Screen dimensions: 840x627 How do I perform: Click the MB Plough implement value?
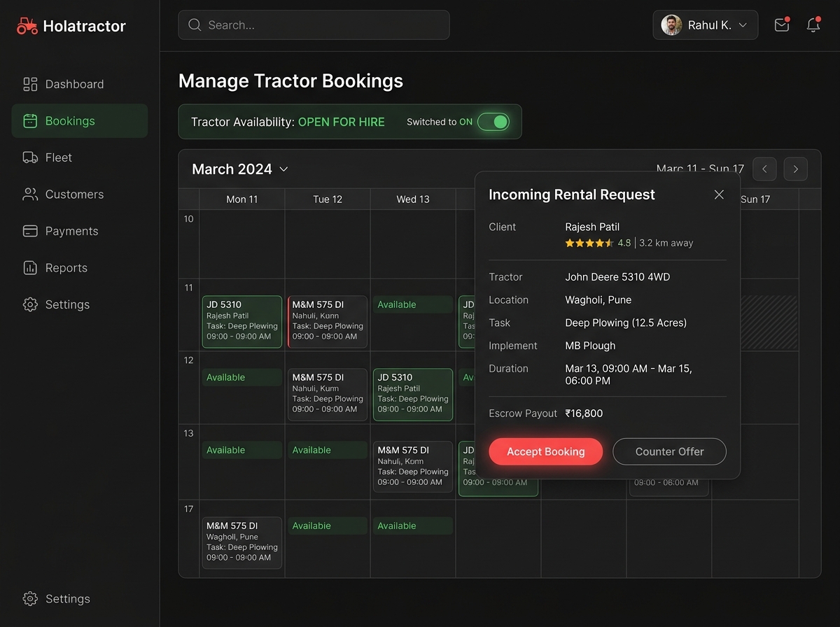590,346
